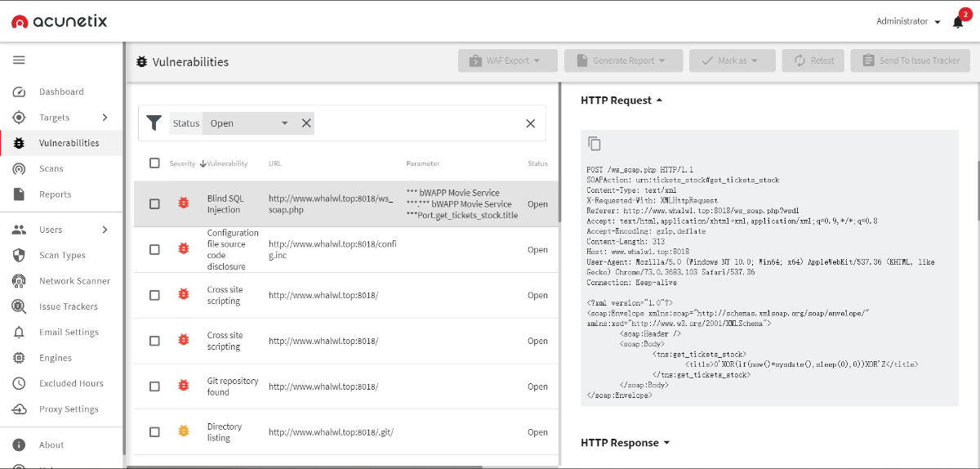980x469 pixels.
Task: Clear the Status Open filter chip
Action: (x=306, y=123)
